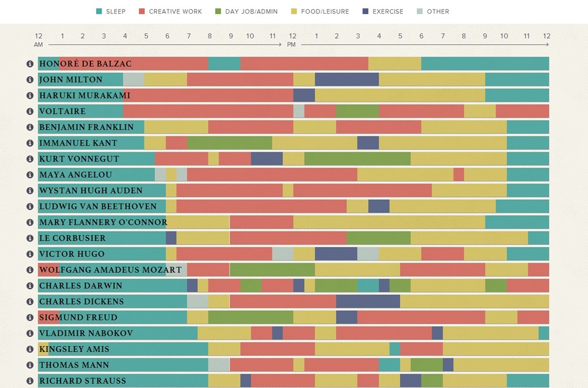Click the MAYA ANGELOU name

tap(75, 175)
